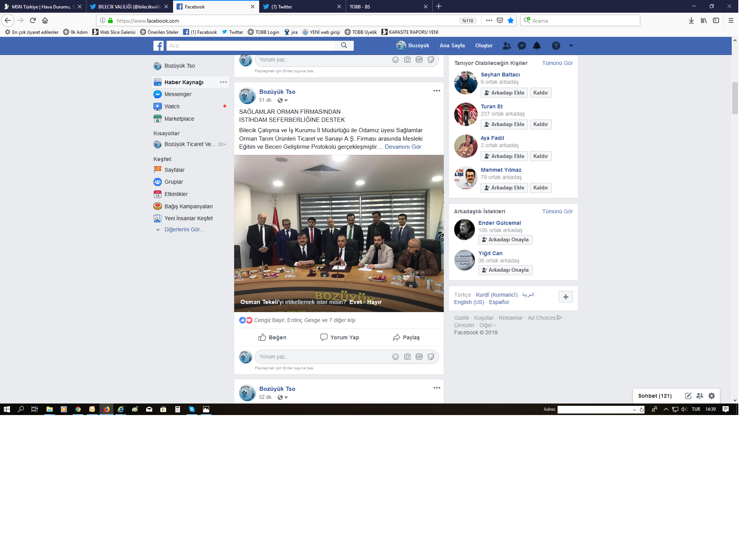Click Devamını Gör to expand post text
Screen dimensions: 756x548
pyautogui.click(x=403, y=147)
